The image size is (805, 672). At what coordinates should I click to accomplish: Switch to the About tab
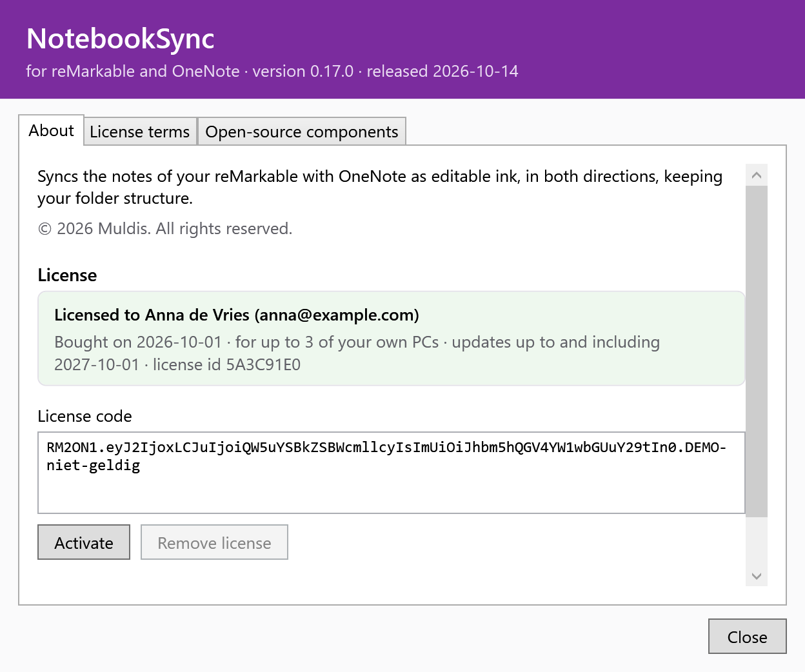(x=51, y=130)
